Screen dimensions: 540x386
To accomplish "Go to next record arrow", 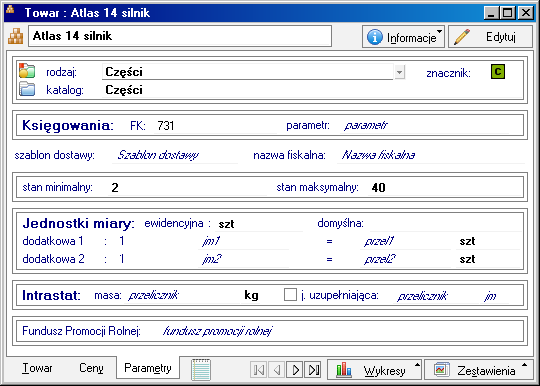I will [295, 370].
